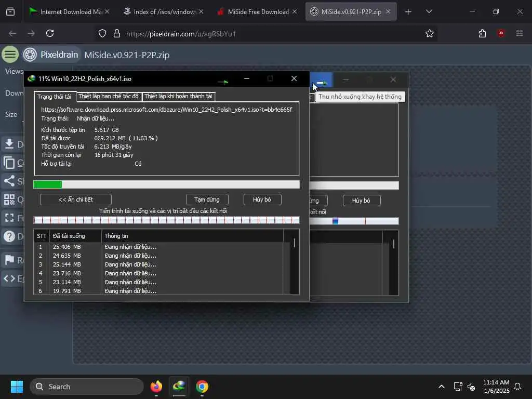Open a new browser tab
Viewport: 532px width, 399px height.
(408, 12)
